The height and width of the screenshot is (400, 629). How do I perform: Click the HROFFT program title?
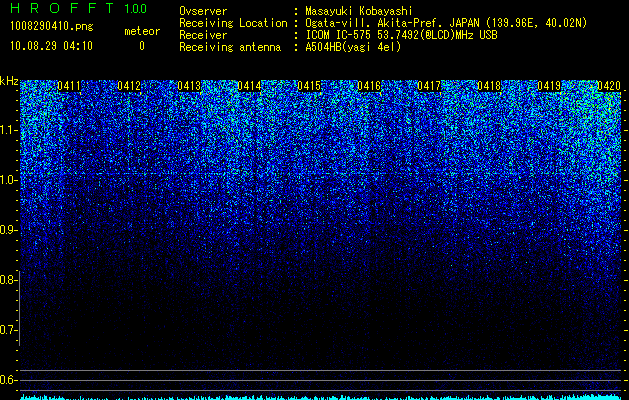(x=62, y=8)
